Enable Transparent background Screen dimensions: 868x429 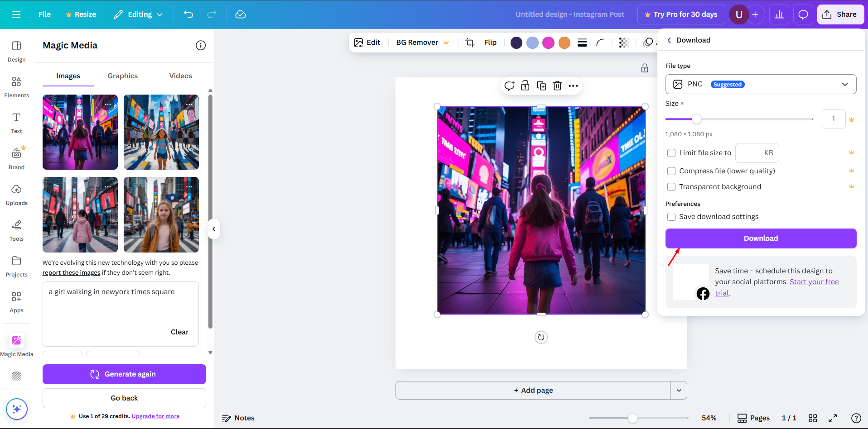pos(671,186)
